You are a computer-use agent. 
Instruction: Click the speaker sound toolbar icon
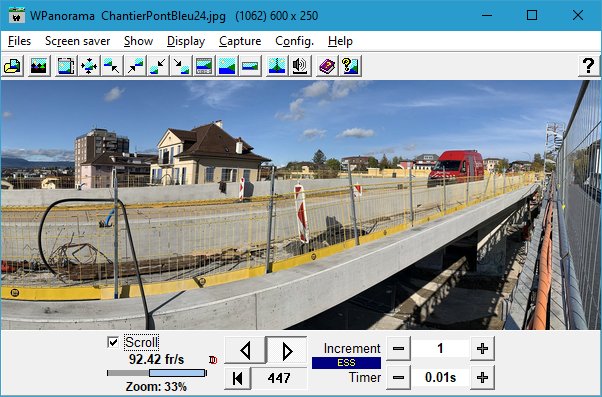300,66
